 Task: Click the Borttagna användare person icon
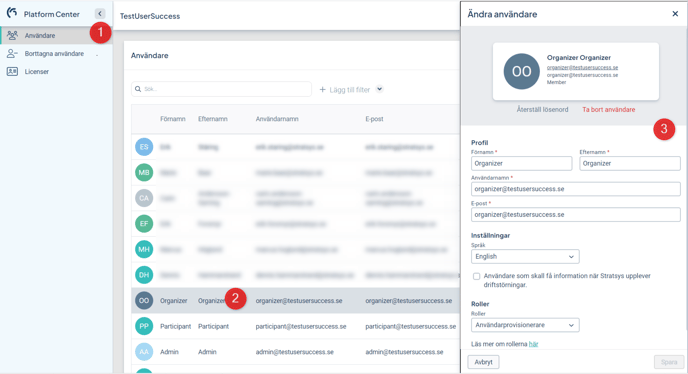(x=12, y=54)
